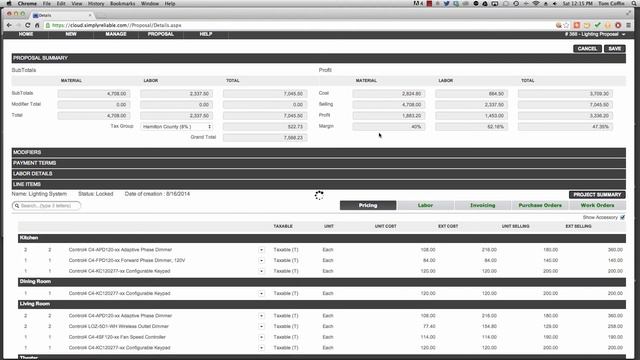
Task: Open dropdown arrow for Fan Speed Controller row
Action: point(261,337)
